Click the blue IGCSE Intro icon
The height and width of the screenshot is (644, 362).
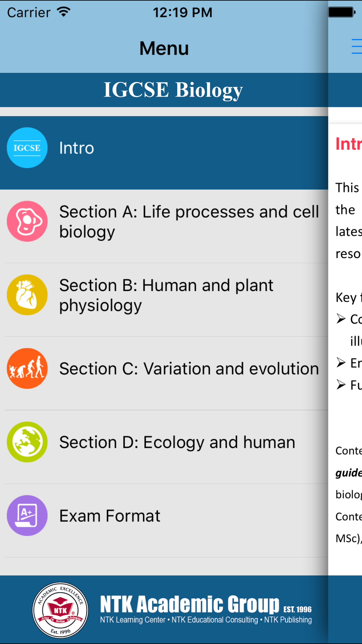coord(27,148)
